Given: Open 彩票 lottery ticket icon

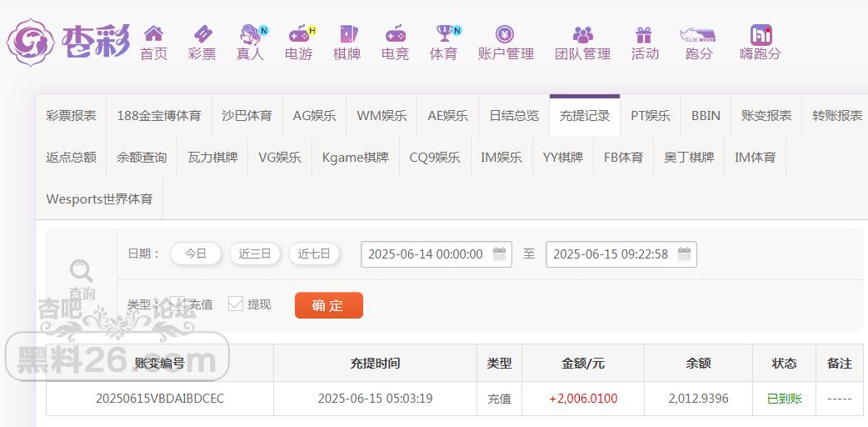Looking at the screenshot, I should (x=202, y=34).
